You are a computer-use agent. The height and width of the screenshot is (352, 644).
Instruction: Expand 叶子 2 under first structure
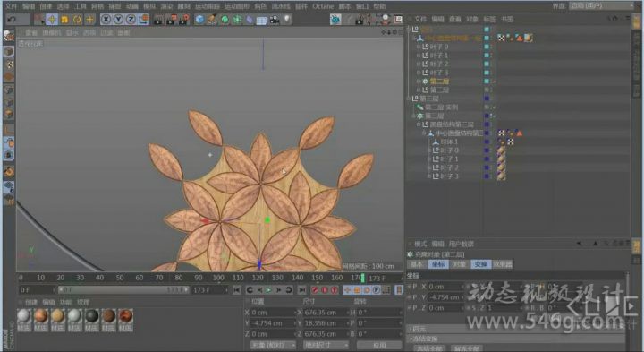pyautogui.click(x=419, y=64)
